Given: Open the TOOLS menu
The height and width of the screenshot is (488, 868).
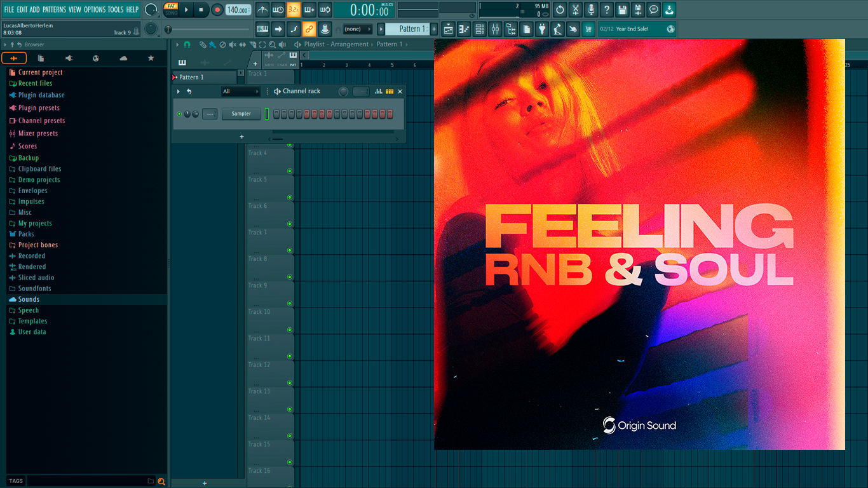Looking at the screenshot, I should point(116,10).
